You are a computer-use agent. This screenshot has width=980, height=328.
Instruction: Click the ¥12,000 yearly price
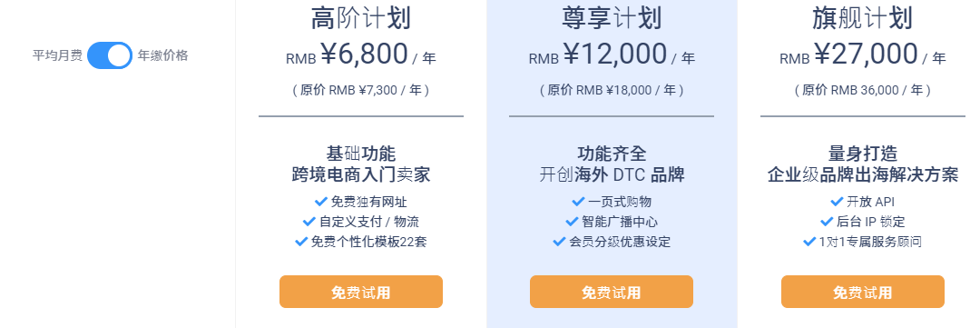pyautogui.click(x=615, y=55)
